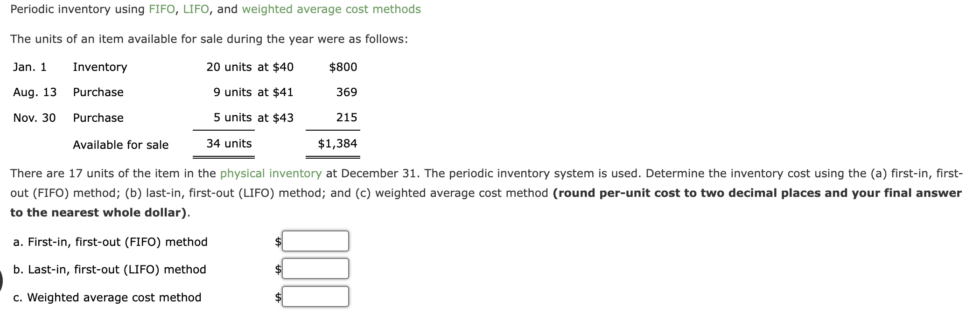Screen dimensions: 980x321
Task: Select the dollar sign beside LIFO answer box
Action: [277, 269]
